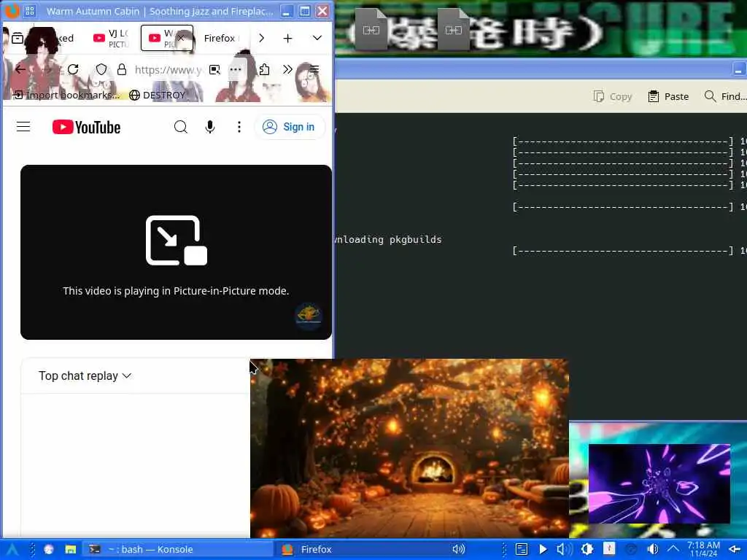This screenshot has width=747, height=560.
Task: Go back with the back arrow
Action: pos(20,69)
